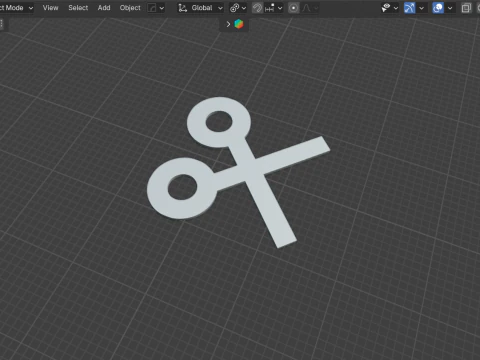This screenshot has height=360, width=480.
Task: Toggle the Show Overlays button
Action: tap(438, 8)
